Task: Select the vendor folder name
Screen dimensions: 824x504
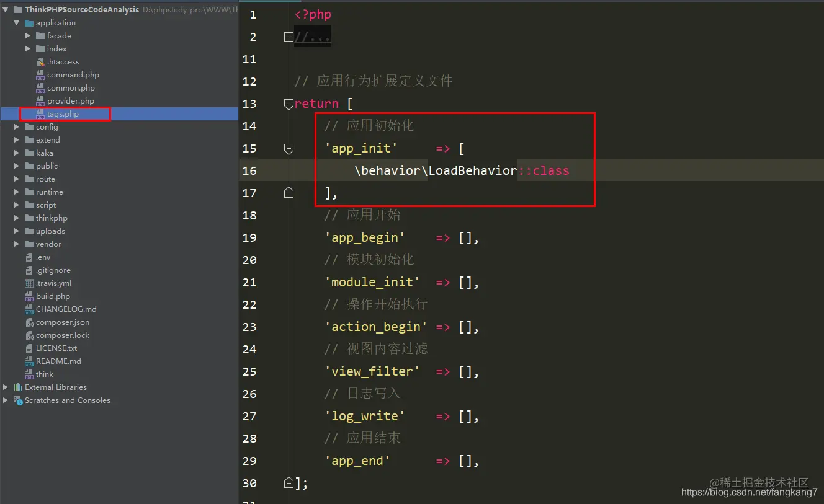Action: click(48, 244)
